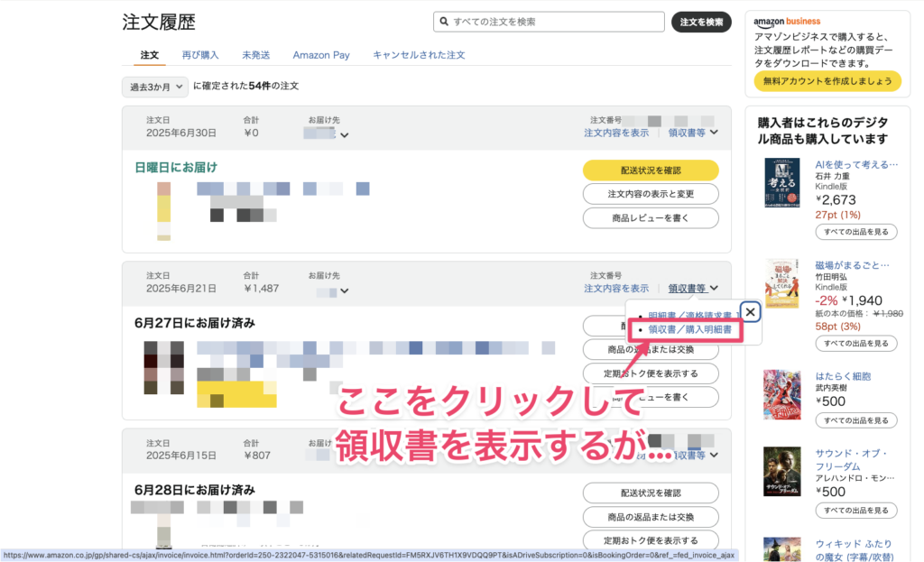This screenshot has height=562, width=924.
Task: Expand お届け先 for the June 30 order
Action: tap(344, 135)
